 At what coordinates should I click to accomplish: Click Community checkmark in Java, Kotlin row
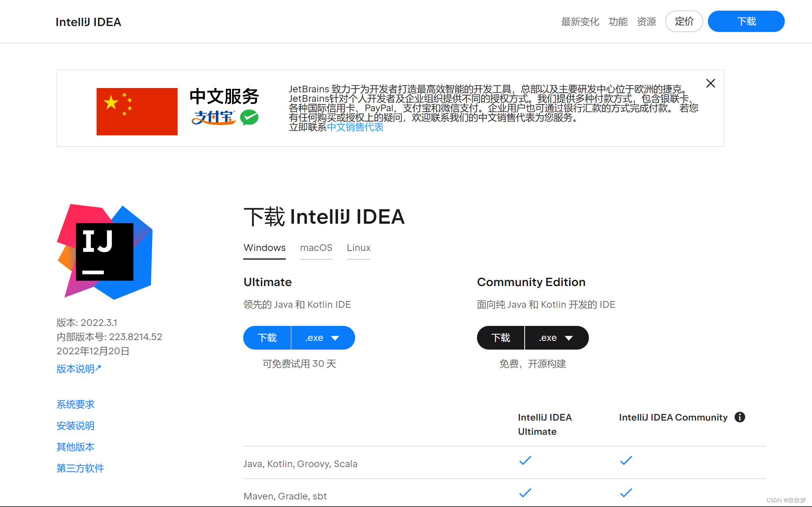626,460
